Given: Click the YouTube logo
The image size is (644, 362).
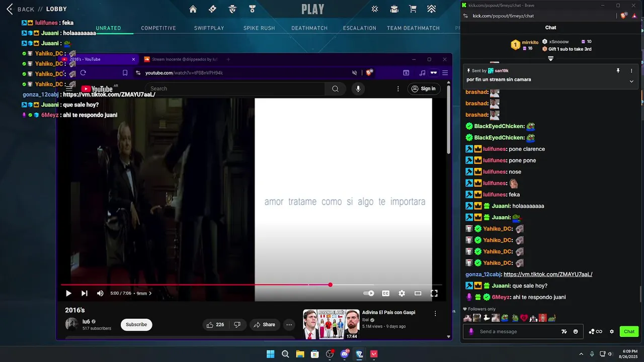Looking at the screenshot, I should (x=97, y=89).
